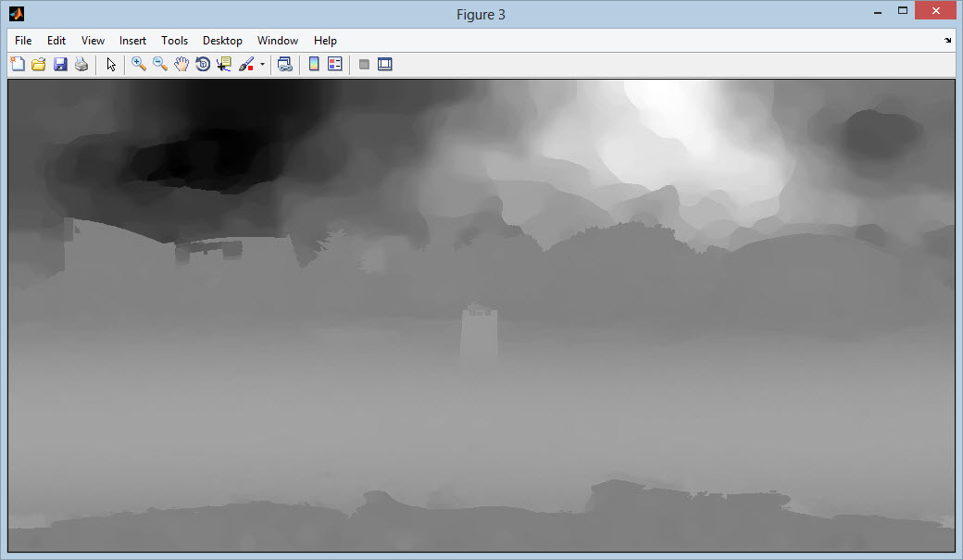Activate the Zoom Out magnifier tool
The image size is (963, 560).
coord(160,64)
